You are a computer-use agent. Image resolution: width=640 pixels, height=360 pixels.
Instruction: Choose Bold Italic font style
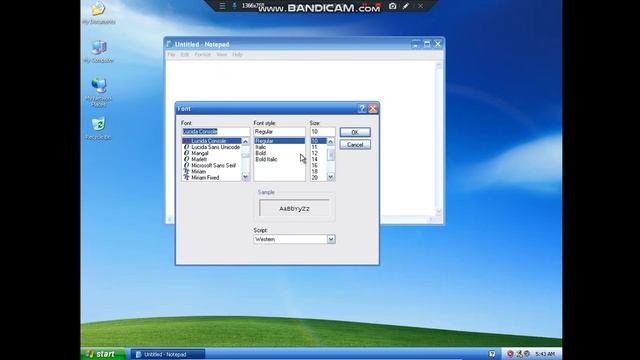[280, 159]
